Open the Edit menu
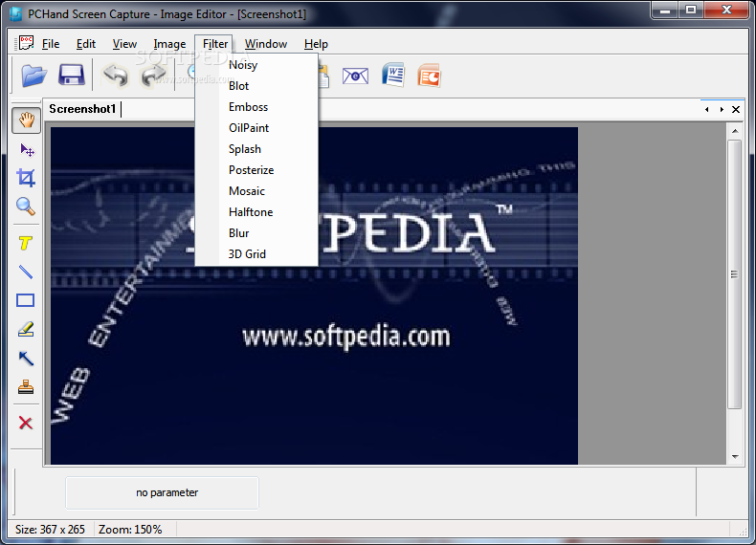This screenshot has height=545, width=756. 86,44
